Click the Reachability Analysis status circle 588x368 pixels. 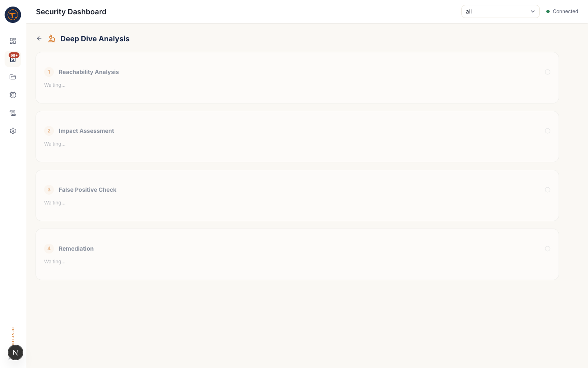[548, 72]
